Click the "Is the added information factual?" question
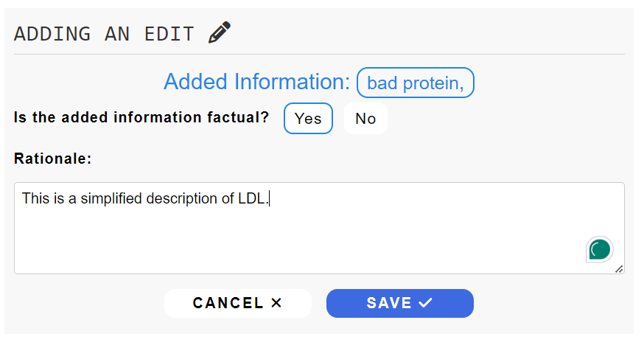This screenshot has height=348, width=644. (x=141, y=117)
